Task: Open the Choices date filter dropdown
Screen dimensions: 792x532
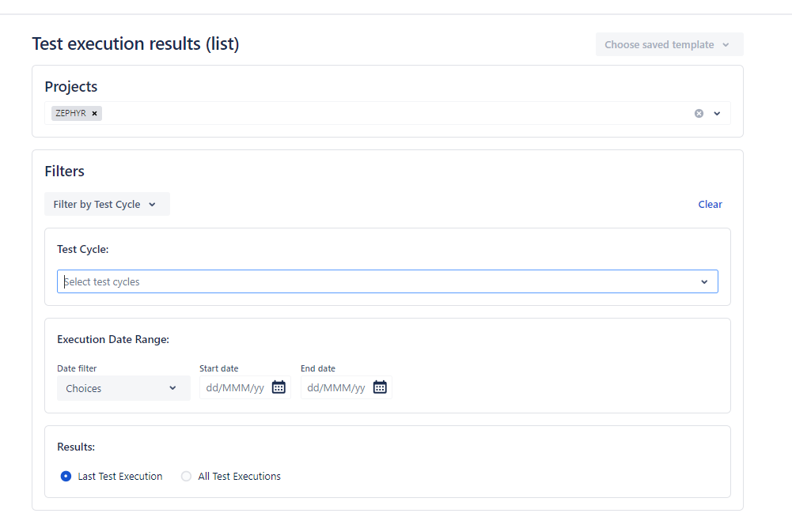Action: tap(123, 387)
